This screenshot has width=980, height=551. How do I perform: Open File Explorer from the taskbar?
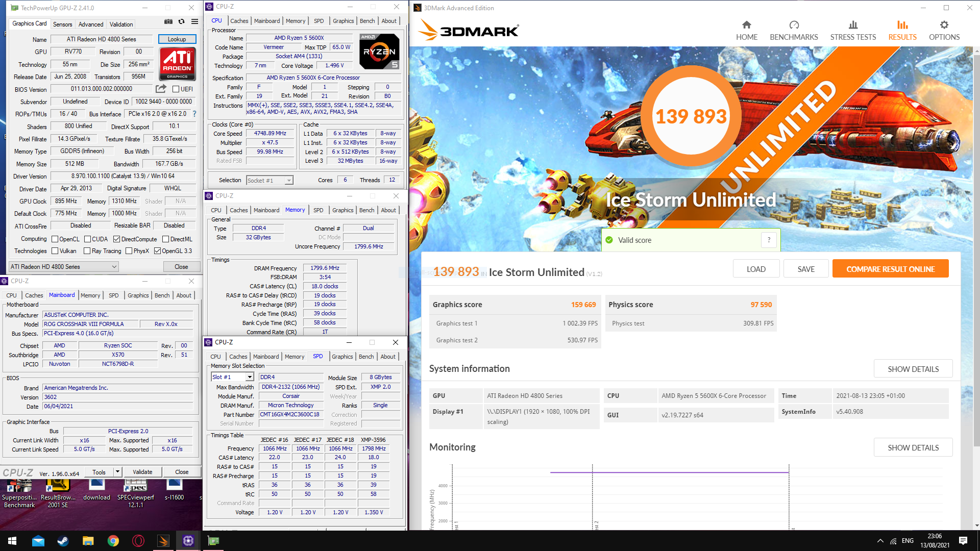(x=88, y=541)
